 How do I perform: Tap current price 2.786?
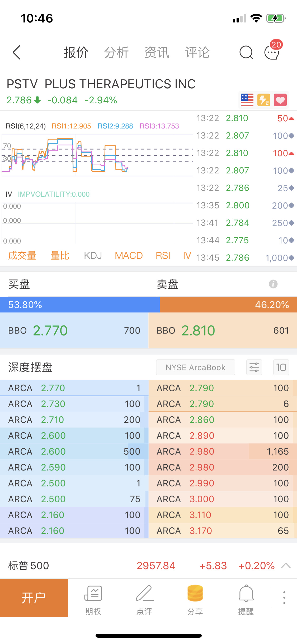coord(19,100)
